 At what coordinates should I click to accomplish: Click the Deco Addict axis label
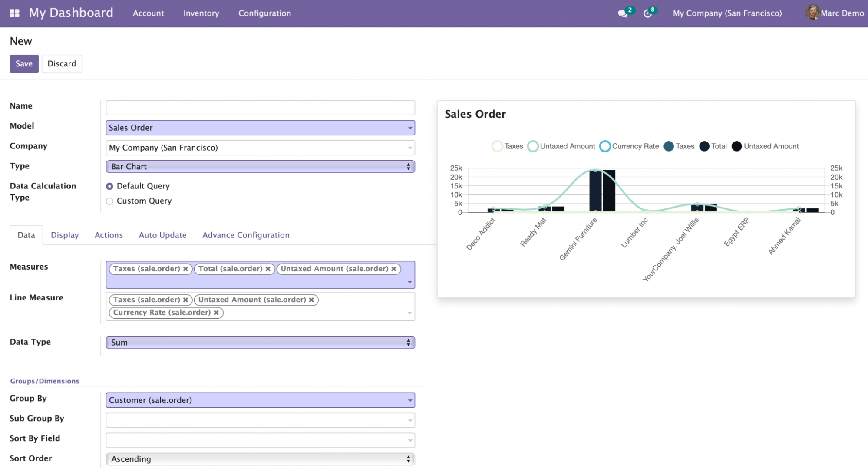pyautogui.click(x=481, y=234)
